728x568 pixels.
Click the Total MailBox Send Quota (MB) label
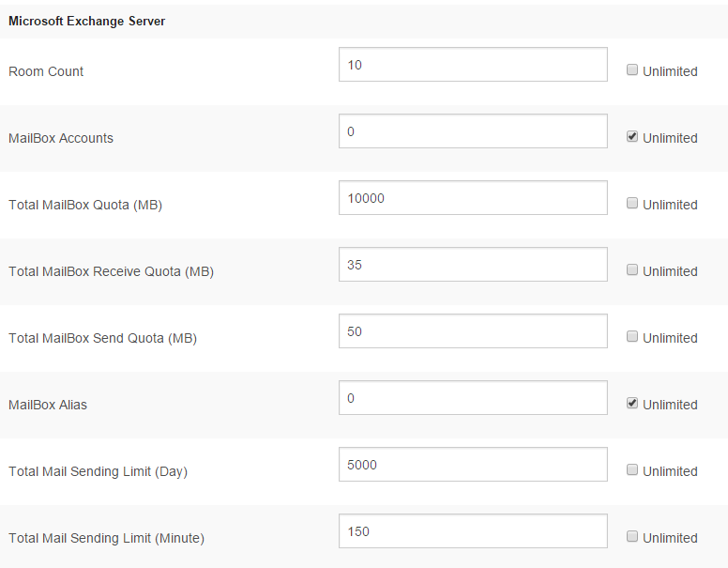coord(102,338)
